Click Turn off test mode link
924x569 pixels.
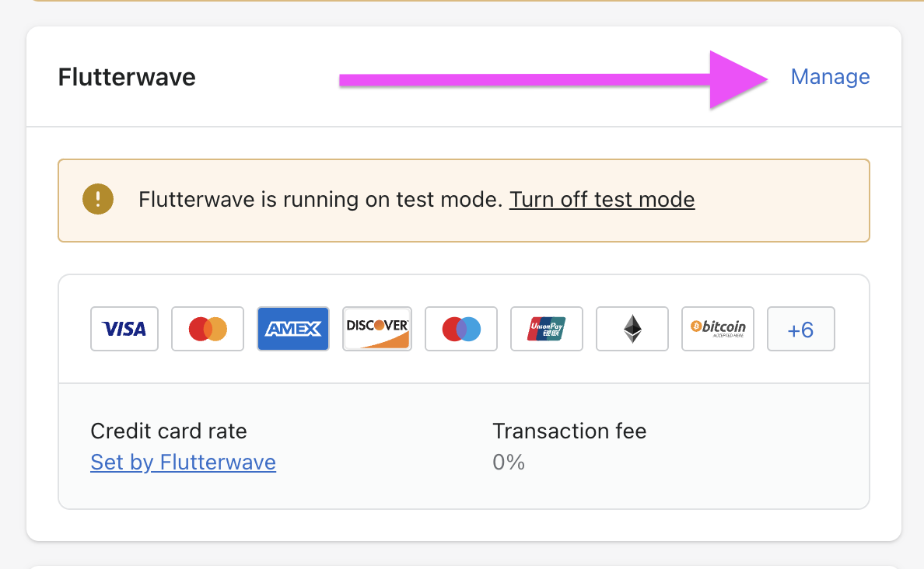[602, 200]
